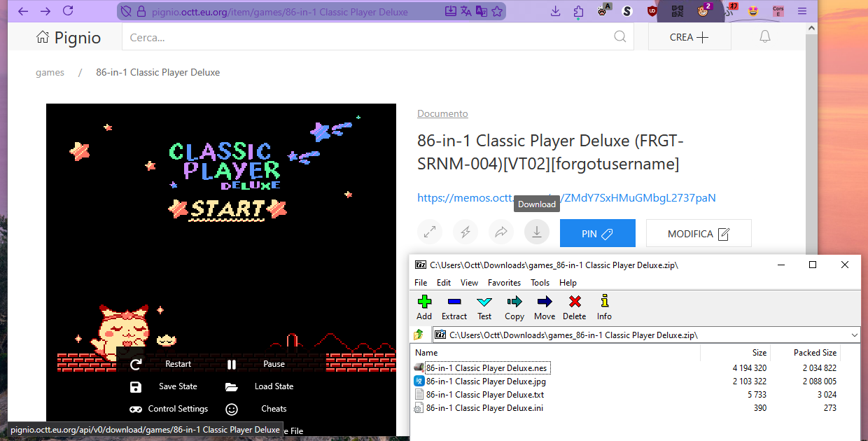Toggle the bookmark star in the address bar
Image resolution: width=868 pixels, height=441 pixels.
[497, 11]
